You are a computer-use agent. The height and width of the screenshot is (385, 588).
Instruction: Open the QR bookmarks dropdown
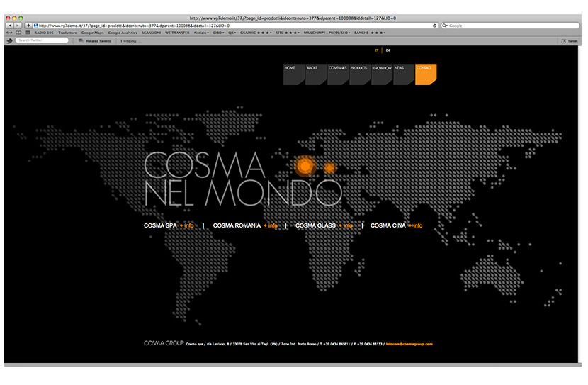pos(232,33)
